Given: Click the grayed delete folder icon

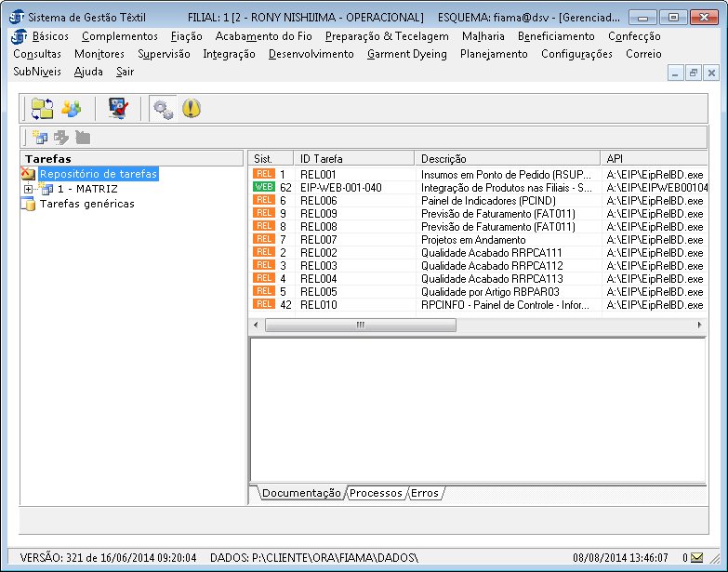Looking at the screenshot, I should (x=83, y=137).
